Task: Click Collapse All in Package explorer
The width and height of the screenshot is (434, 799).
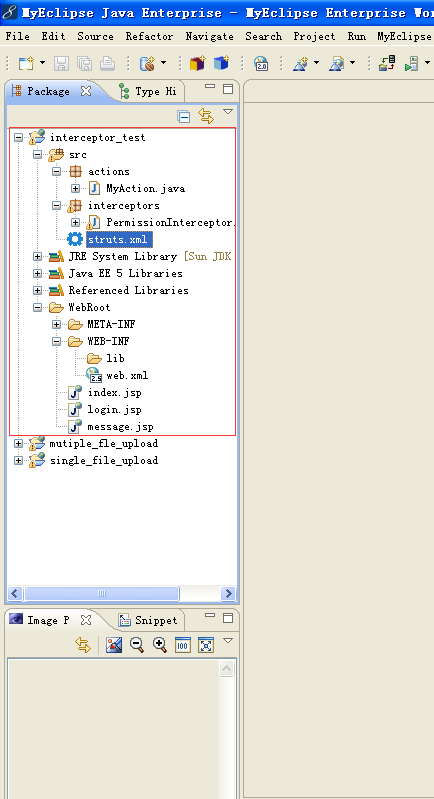Action: pyautogui.click(x=183, y=117)
